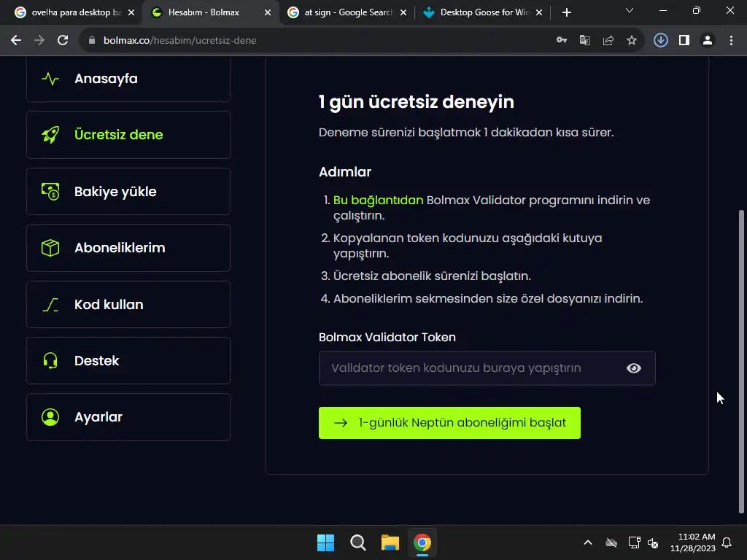Open the clock showing 11:02 AM

[x=693, y=542]
